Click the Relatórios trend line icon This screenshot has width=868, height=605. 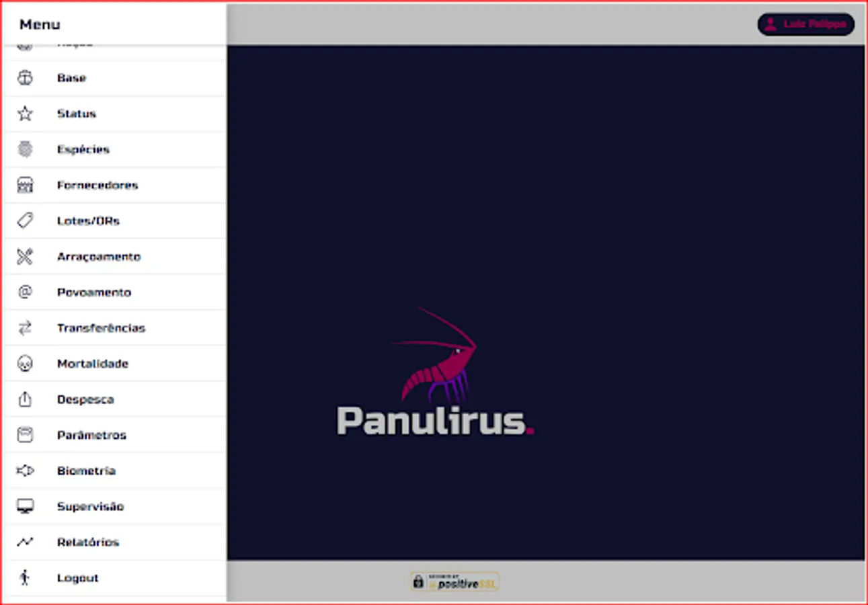tap(25, 542)
